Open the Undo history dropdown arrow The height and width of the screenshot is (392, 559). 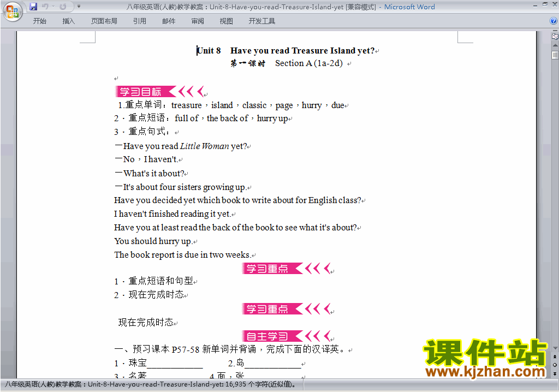tap(53, 7)
